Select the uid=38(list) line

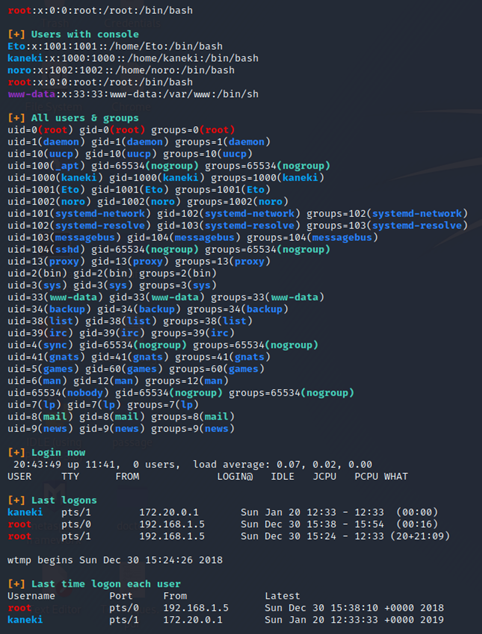pos(130,321)
